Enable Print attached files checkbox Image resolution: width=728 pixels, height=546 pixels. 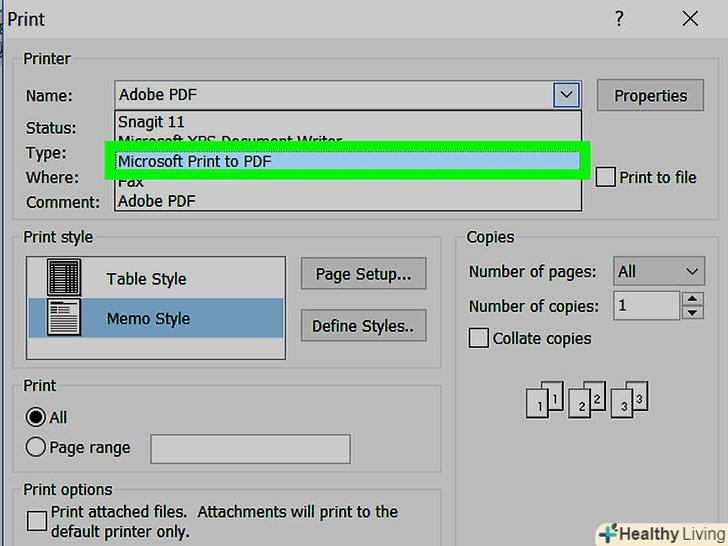point(37,521)
